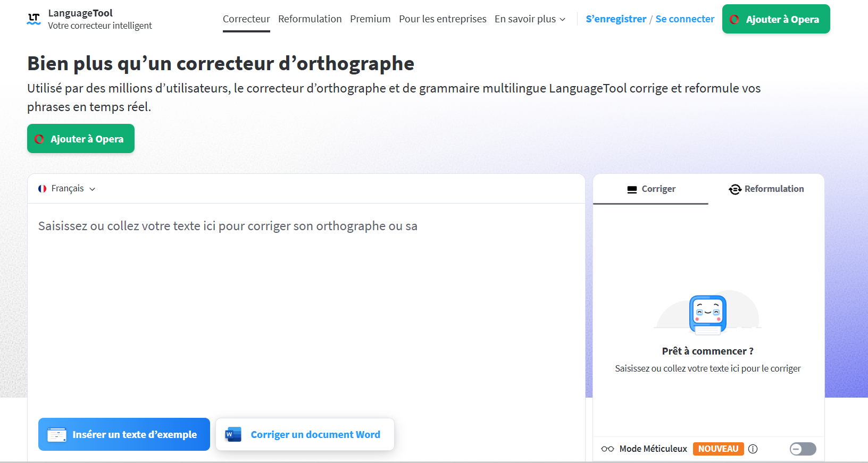868x463 pixels.
Task: Expand the En savoir plus menu
Action: tap(530, 19)
